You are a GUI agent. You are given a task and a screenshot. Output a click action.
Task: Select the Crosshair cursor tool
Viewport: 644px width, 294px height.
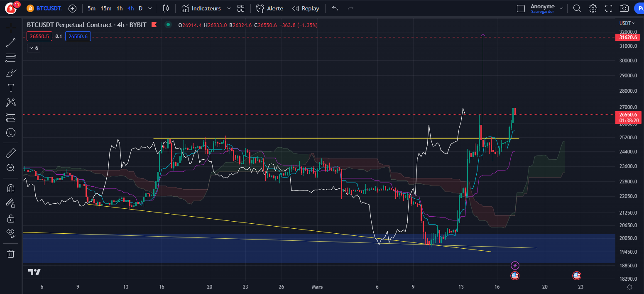10,28
